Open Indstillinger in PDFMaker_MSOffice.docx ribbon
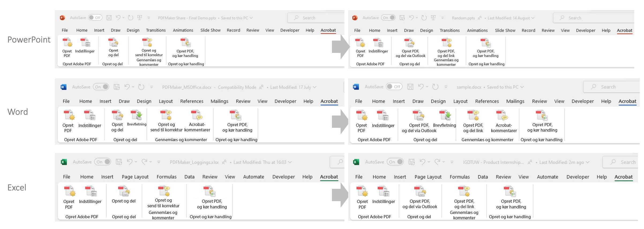 tap(90, 119)
